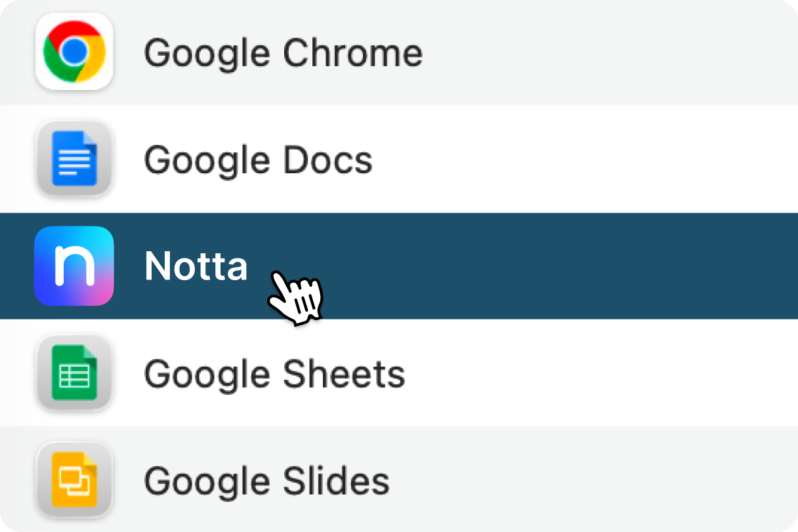Click empty area of Google Docs row
The height and width of the screenshot is (532, 798).
coord(591,159)
